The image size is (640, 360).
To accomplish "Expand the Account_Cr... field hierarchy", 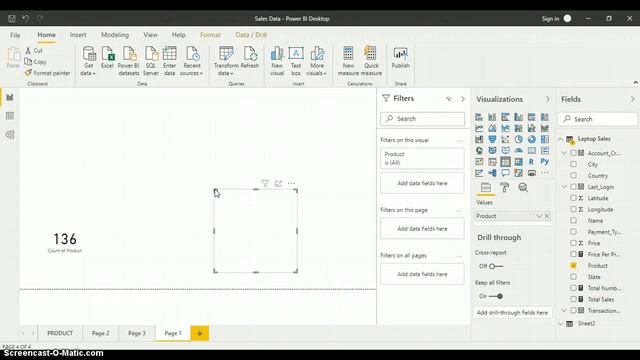I will [x=564, y=153].
